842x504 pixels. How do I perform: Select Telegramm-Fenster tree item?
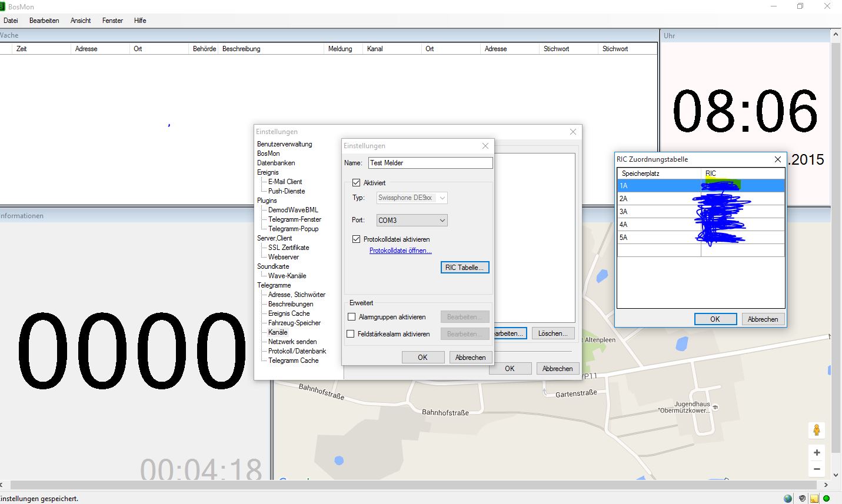point(295,219)
